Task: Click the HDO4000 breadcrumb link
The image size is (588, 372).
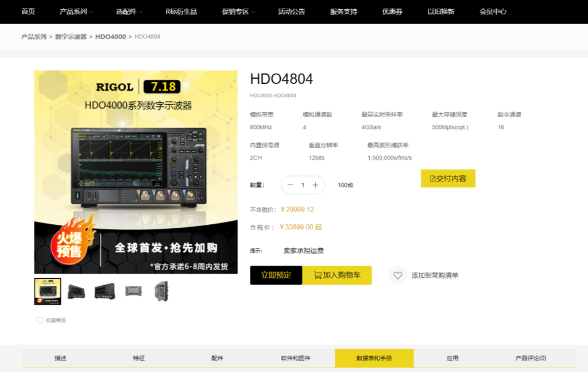Action: [x=111, y=36]
